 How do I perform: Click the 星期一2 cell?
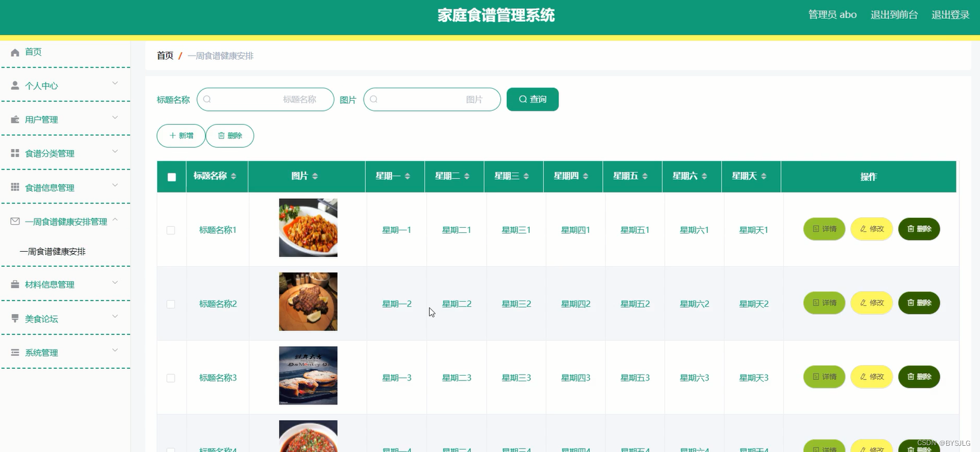(x=397, y=304)
